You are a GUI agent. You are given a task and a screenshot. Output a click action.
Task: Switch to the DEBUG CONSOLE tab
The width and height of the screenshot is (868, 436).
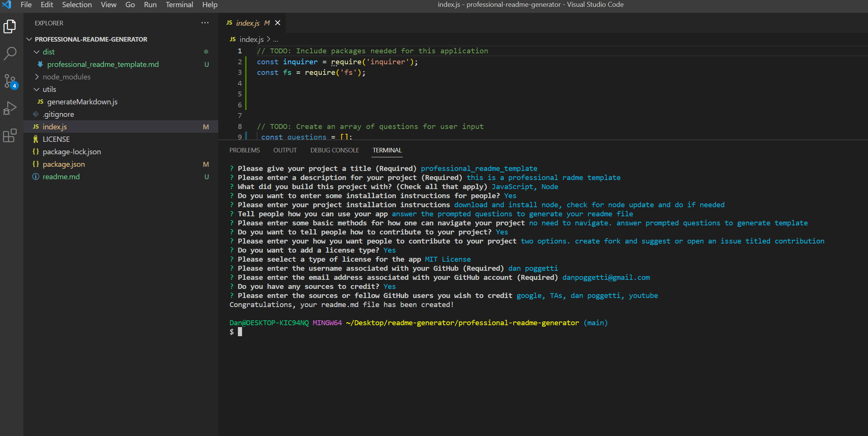335,150
